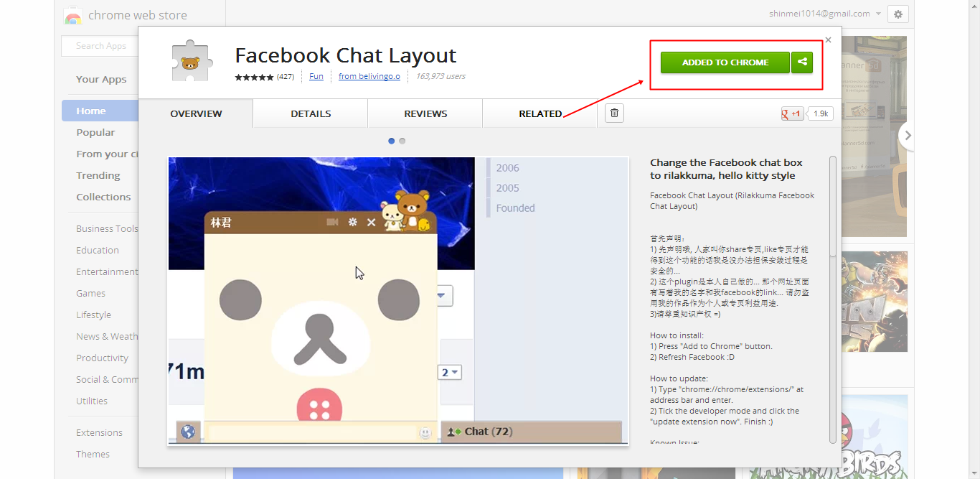The image size is (980, 479).
Task: Click the Google +1 icon
Action: pyautogui.click(x=791, y=113)
